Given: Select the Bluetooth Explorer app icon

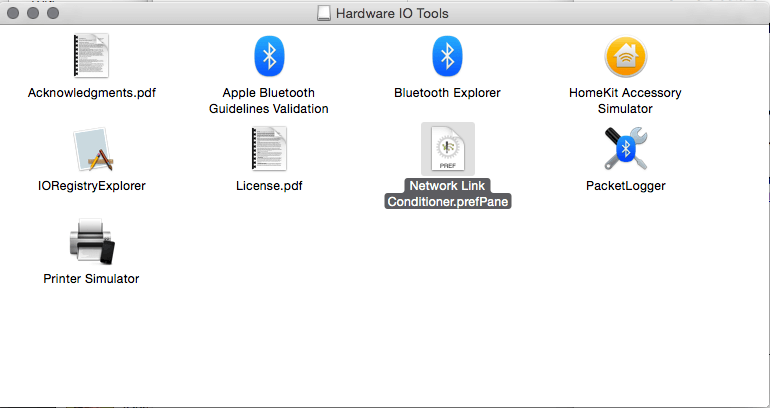Looking at the screenshot, I should click(447, 55).
